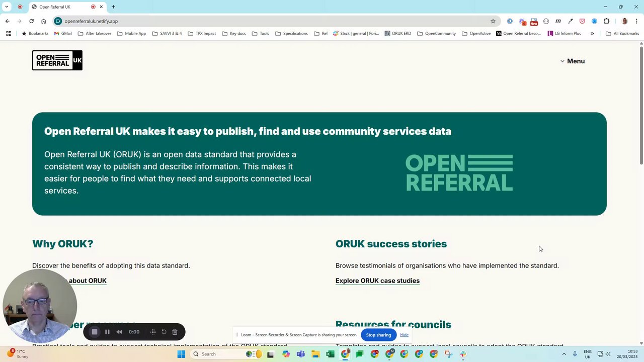Open the red 'New' badge extension
The image size is (644, 362).
coord(534,22)
